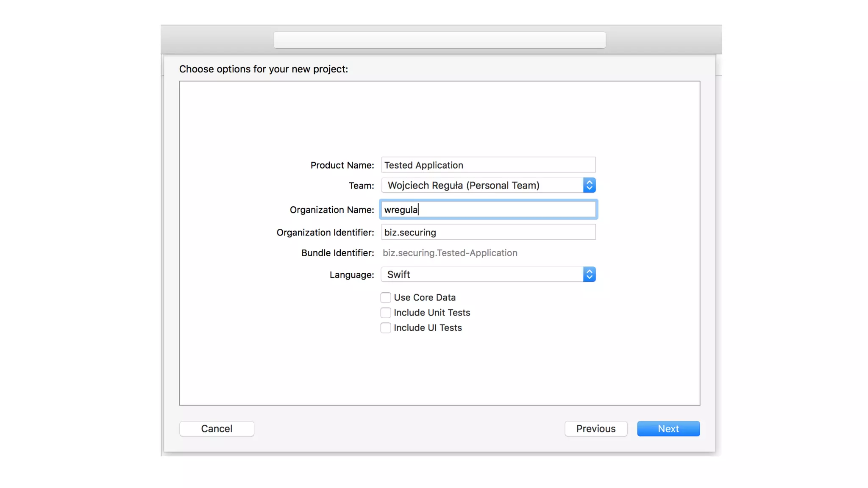Click the toolbar status bar at top
868x488 pixels.
440,40
